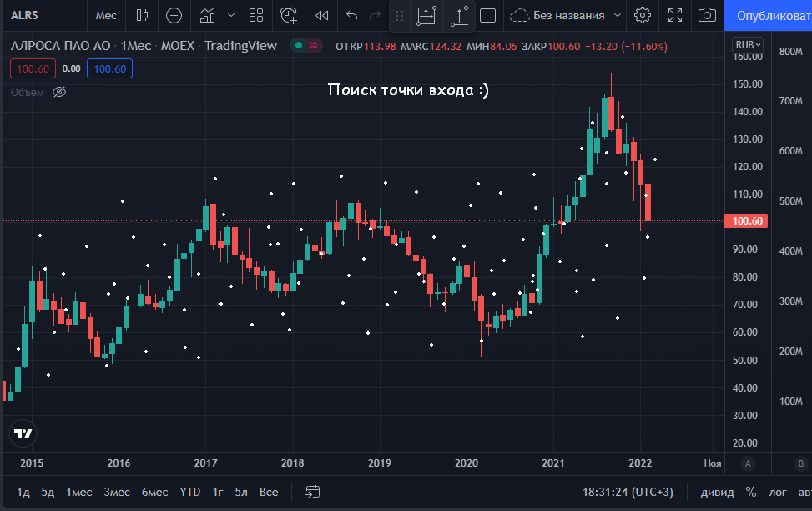Open timezone menu at 18:31:24 (UTC+3)

628,492
